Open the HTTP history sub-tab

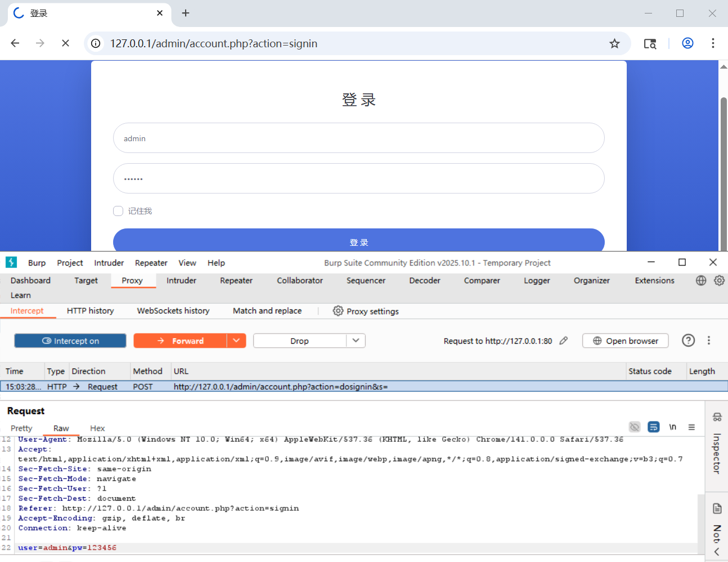(90, 311)
